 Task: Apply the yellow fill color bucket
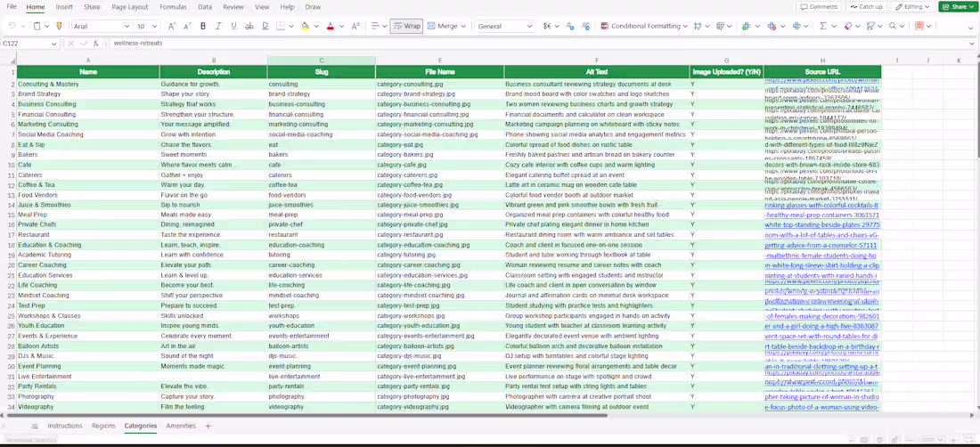coord(305,26)
